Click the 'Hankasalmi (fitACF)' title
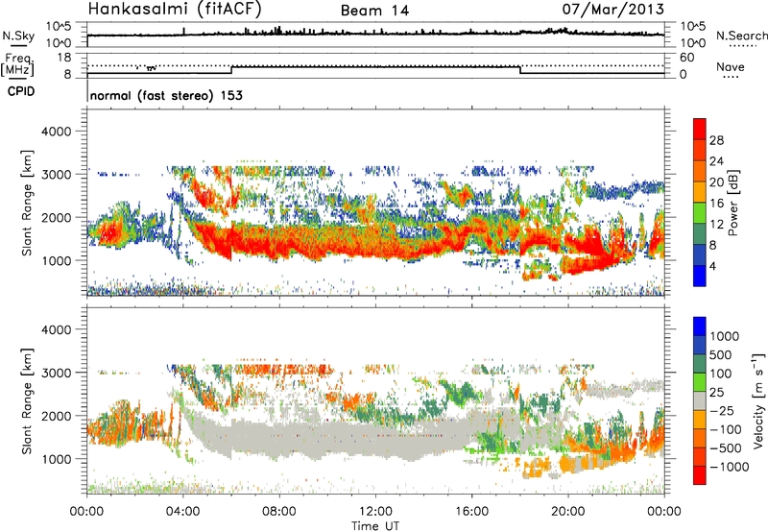The image size is (768, 532). pyautogui.click(x=175, y=9)
